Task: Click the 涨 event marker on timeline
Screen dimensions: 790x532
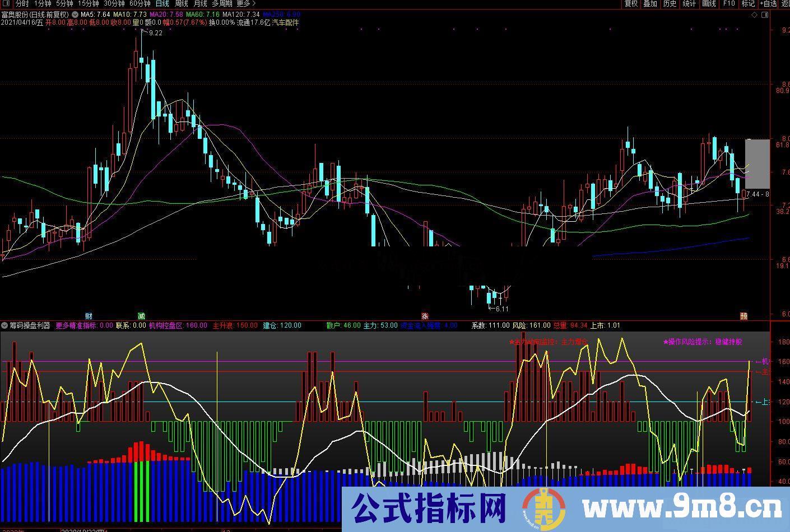Action: [425, 316]
